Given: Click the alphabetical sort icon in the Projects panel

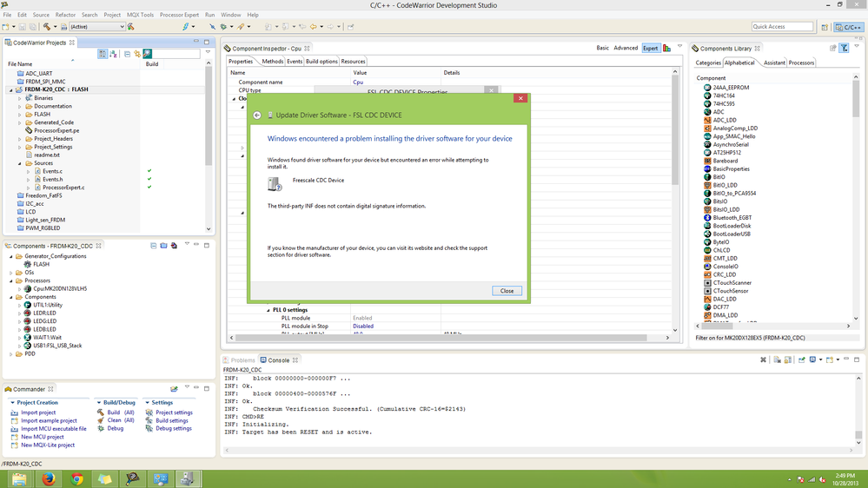Looking at the screenshot, I should (114, 54).
